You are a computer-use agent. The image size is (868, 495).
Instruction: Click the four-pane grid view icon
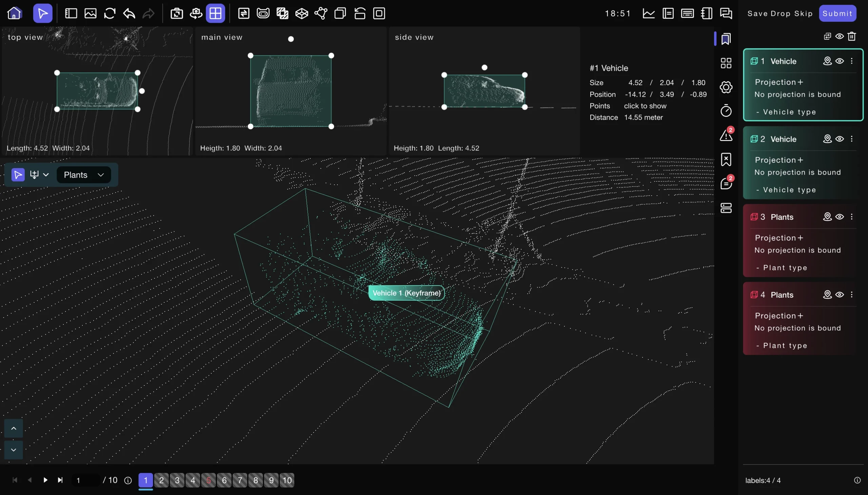point(215,13)
